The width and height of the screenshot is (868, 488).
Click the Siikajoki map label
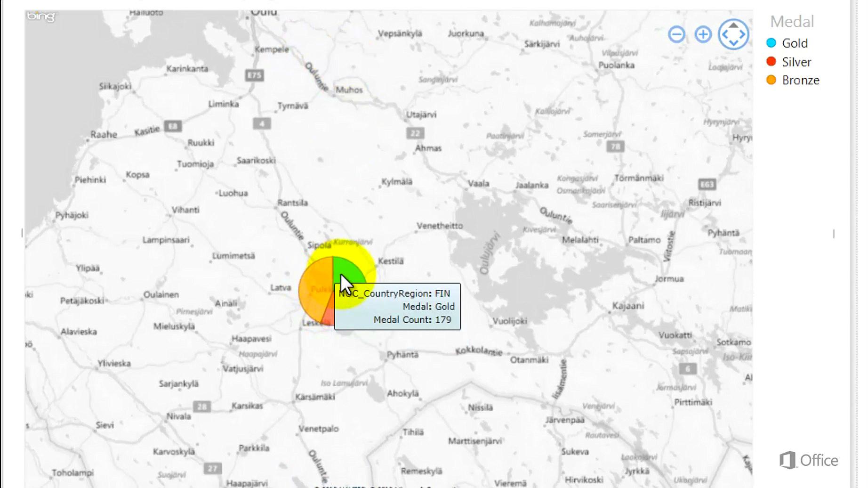coord(115,86)
